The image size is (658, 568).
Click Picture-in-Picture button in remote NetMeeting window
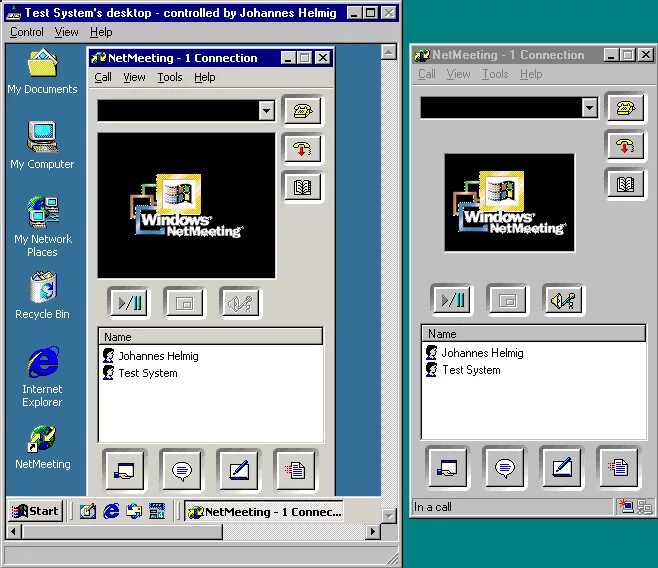(x=185, y=302)
